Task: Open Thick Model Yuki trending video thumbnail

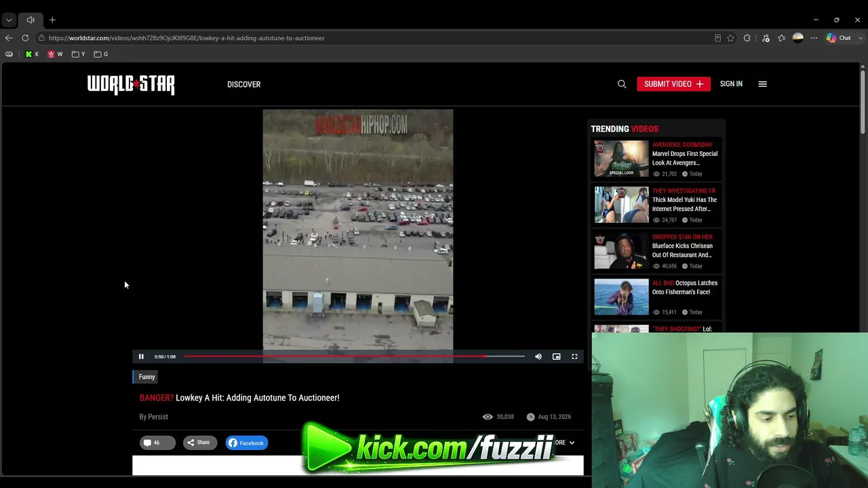Action: click(621, 205)
